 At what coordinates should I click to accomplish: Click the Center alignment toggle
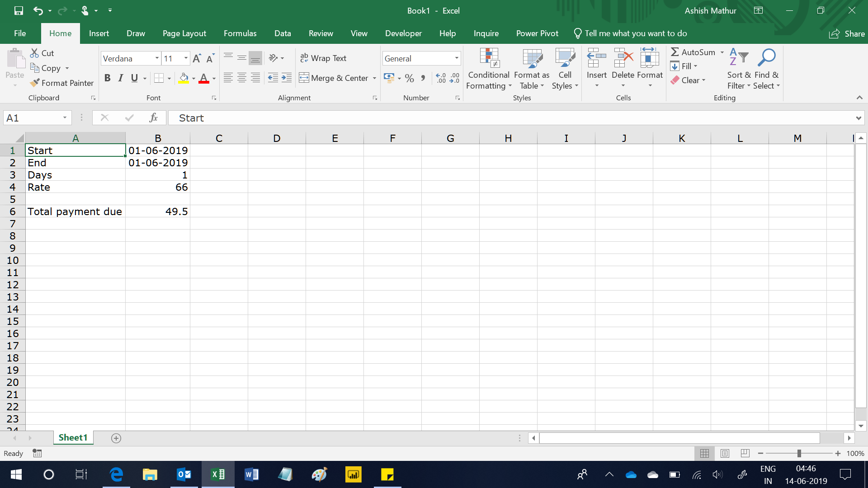(x=242, y=78)
